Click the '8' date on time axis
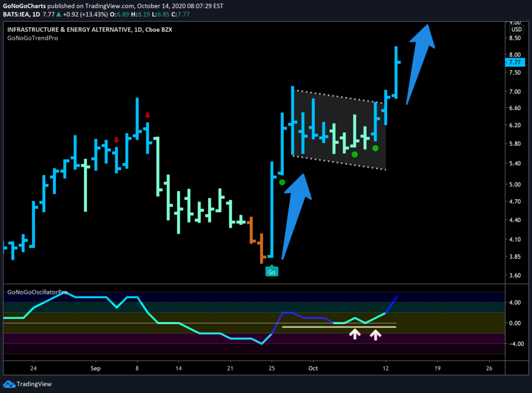Image resolution: width=532 pixels, height=393 pixels. click(137, 368)
